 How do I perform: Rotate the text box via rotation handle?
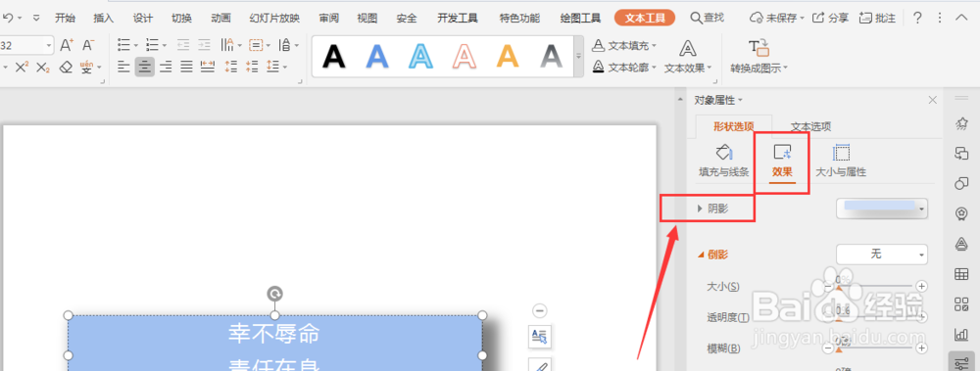274,293
